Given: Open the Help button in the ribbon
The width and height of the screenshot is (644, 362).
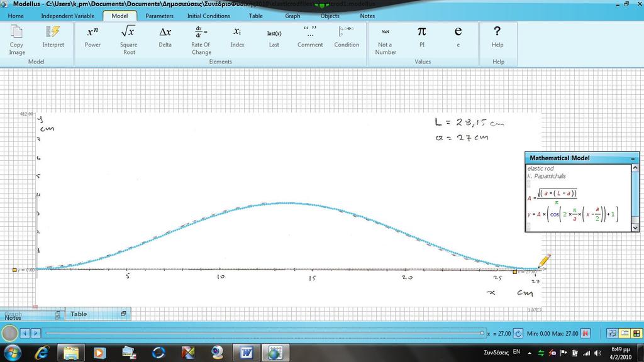Looking at the screenshot, I should (x=497, y=36).
